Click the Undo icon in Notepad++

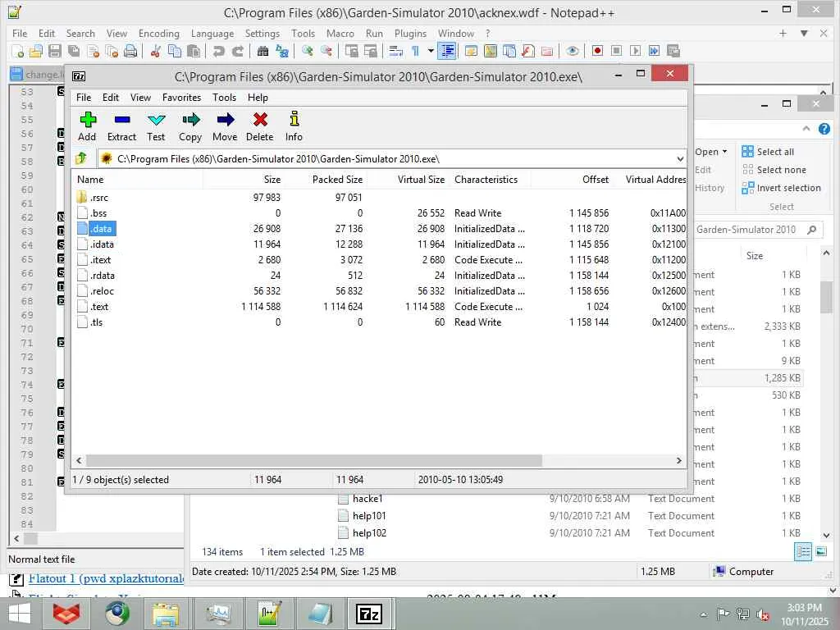(x=218, y=51)
